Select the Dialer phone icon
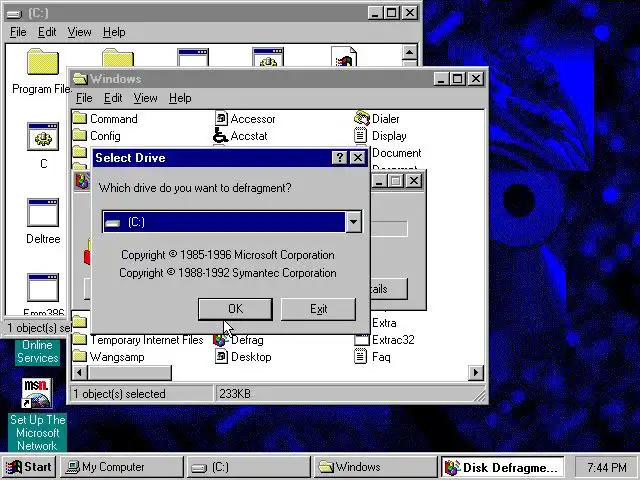 point(361,118)
